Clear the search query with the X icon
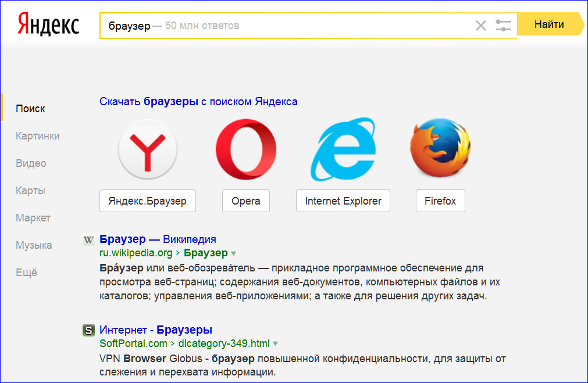The image size is (588, 383). pos(481,26)
